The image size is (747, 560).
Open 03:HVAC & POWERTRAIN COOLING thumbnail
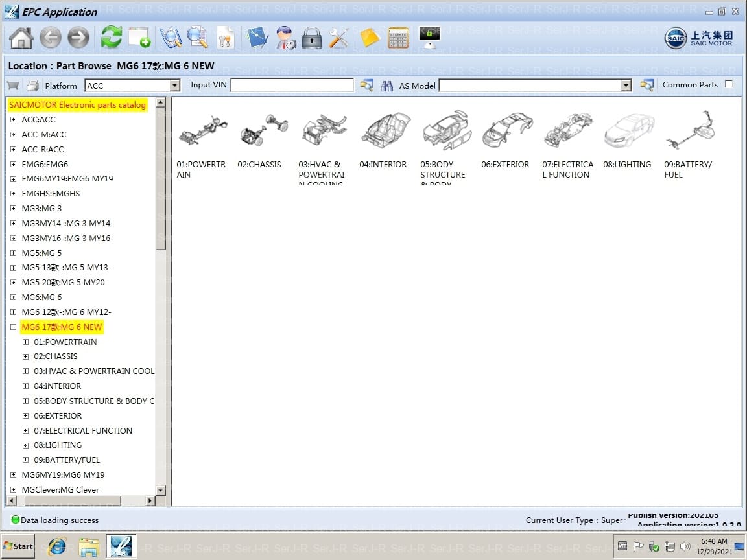(x=324, y=146)
